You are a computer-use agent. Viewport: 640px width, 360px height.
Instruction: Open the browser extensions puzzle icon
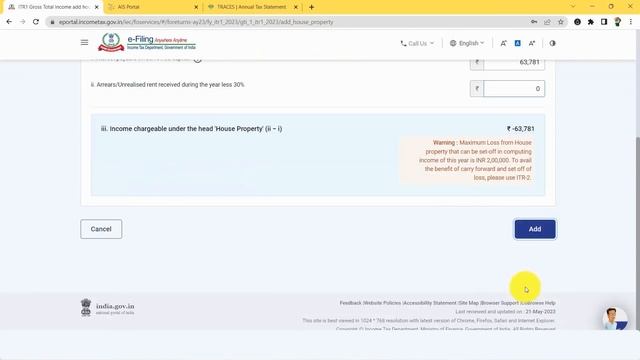[x=591, y=22]
